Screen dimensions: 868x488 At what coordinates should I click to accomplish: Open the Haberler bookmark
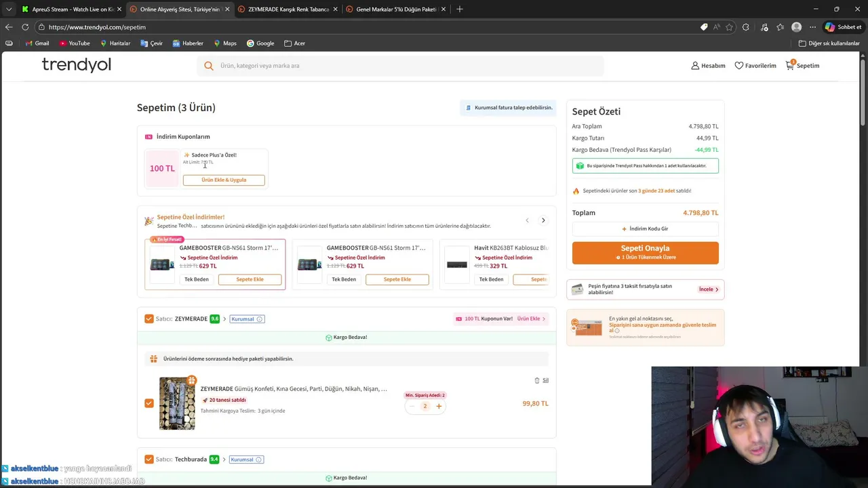click(x=188, y=43)
